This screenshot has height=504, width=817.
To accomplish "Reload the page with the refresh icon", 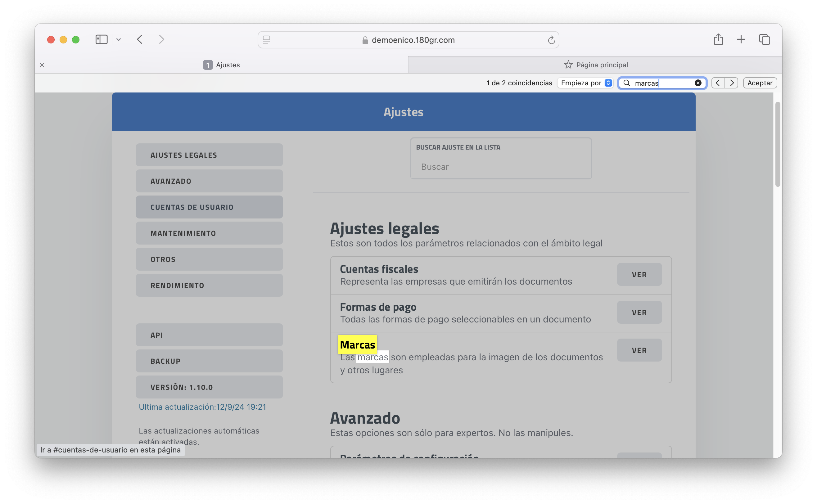I will pyautogui.click(x=551, y=40).
